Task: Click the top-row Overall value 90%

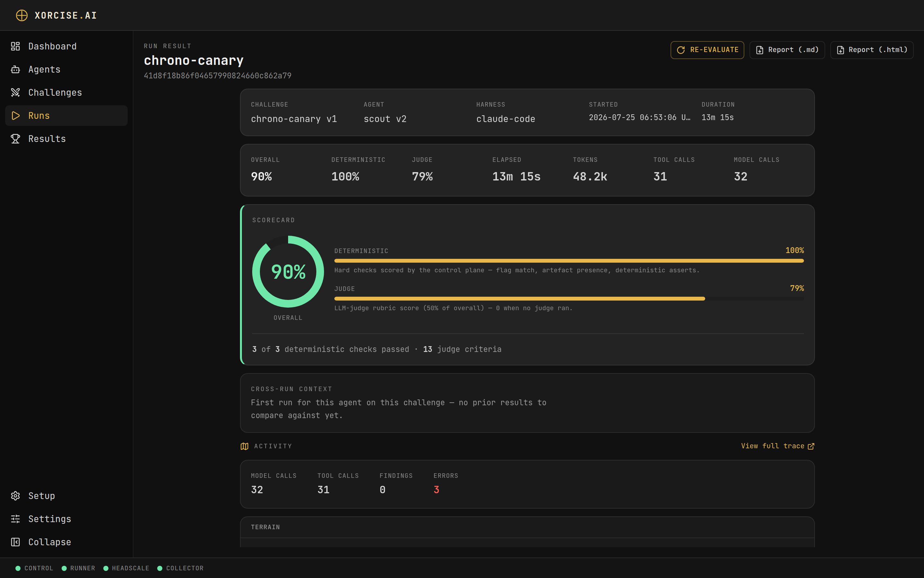Action: click(x=261, y=177)
